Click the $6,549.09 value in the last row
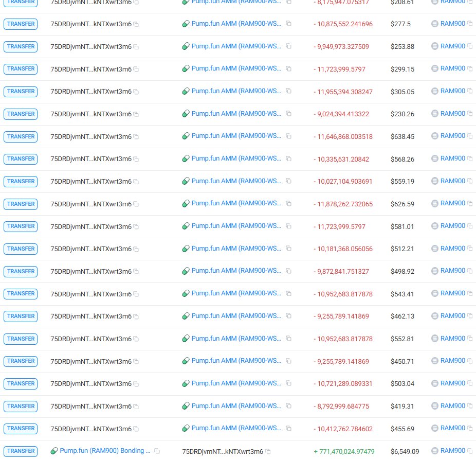The height and width of the screenshot is (459, 476). 405,451
